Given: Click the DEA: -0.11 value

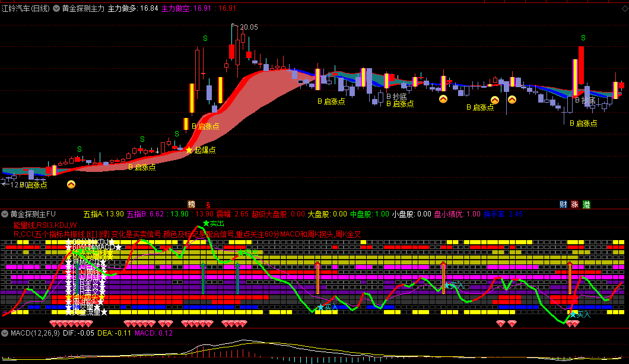Looking at the screenshot, I should click(115, 333).
